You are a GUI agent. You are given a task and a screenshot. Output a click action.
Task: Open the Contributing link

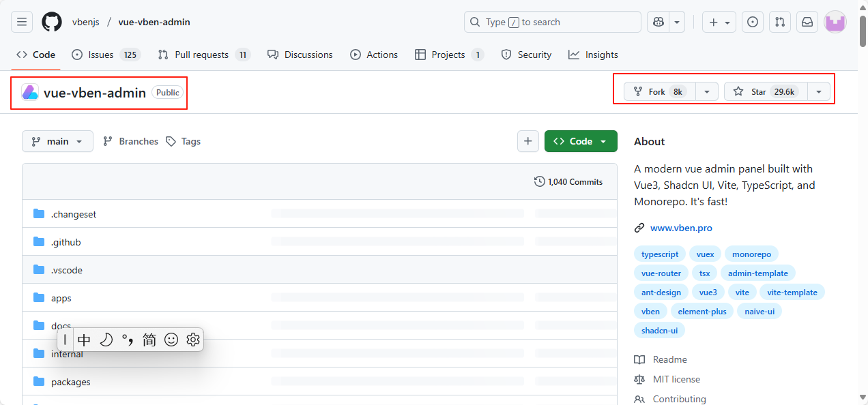679,399
